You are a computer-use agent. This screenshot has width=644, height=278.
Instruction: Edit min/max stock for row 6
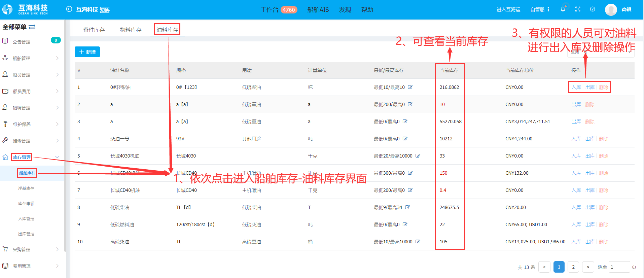(410, 173)
